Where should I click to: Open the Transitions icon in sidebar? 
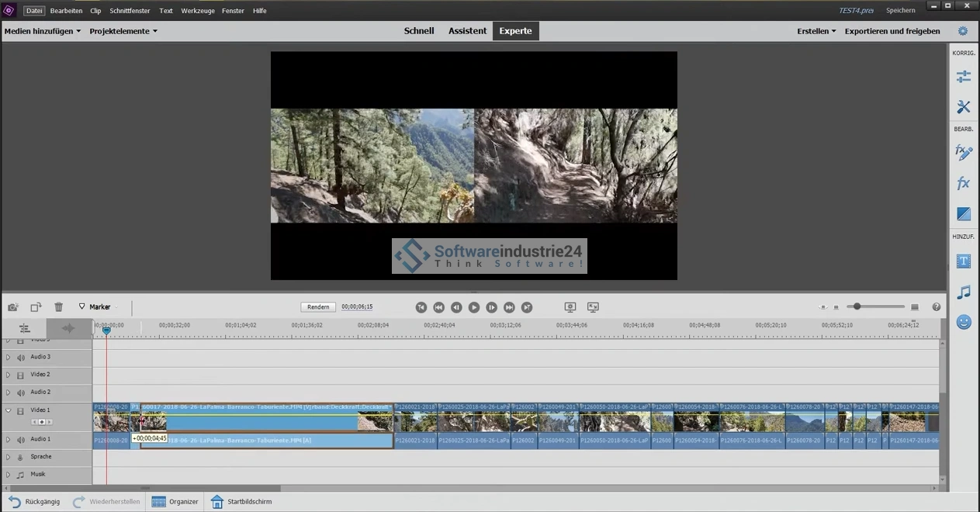(x=963, y=214)
